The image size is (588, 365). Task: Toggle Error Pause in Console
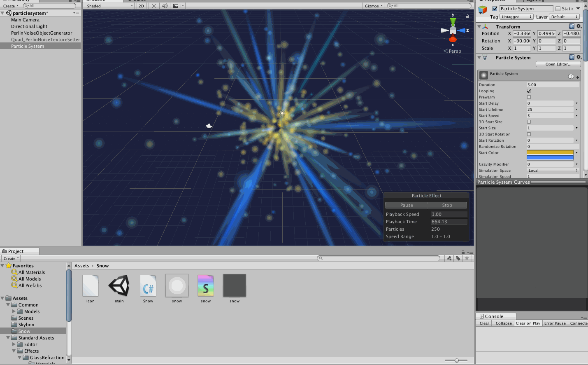click(x=555, y=323)
